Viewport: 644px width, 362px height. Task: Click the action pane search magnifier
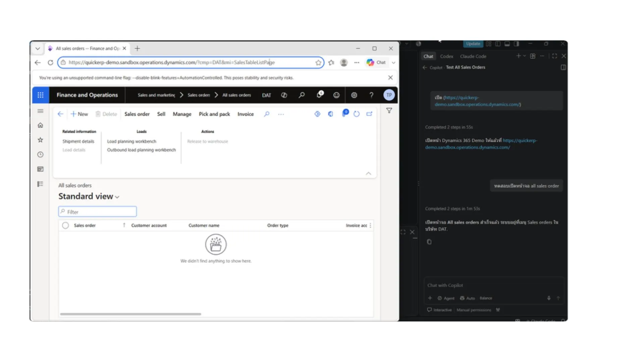point(267,114)
